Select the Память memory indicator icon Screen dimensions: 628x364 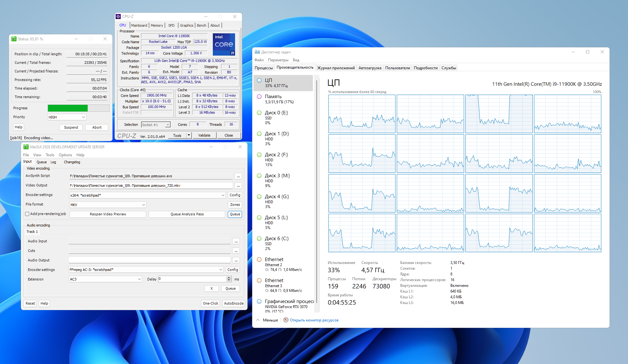[259, 97]
